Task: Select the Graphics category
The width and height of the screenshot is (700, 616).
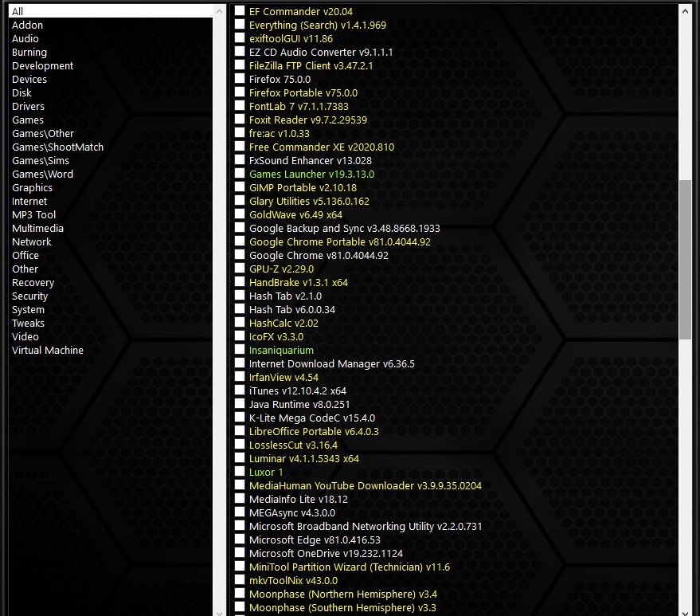Action: pyautogui.click(x=32, y=187)
